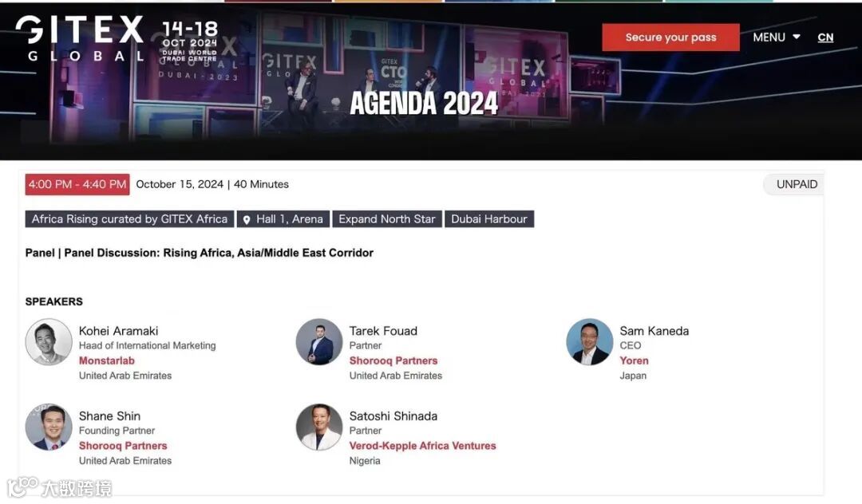Switch language via CN link
862x504 pixels.
coord(825,37)
